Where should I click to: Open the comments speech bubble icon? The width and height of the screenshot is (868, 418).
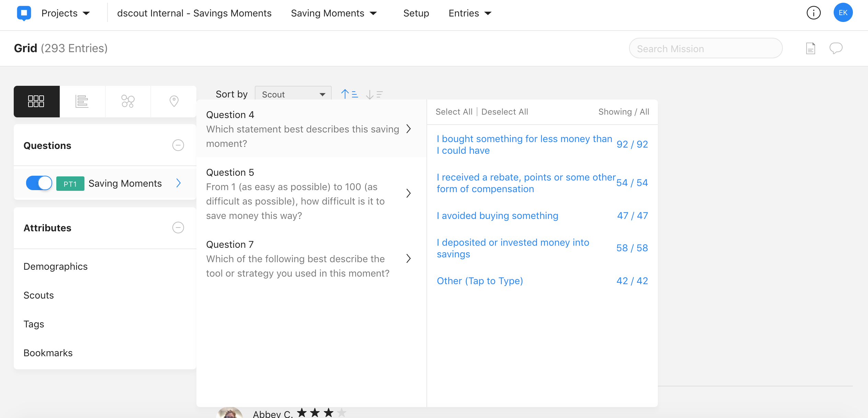click(x=836, y=48)
